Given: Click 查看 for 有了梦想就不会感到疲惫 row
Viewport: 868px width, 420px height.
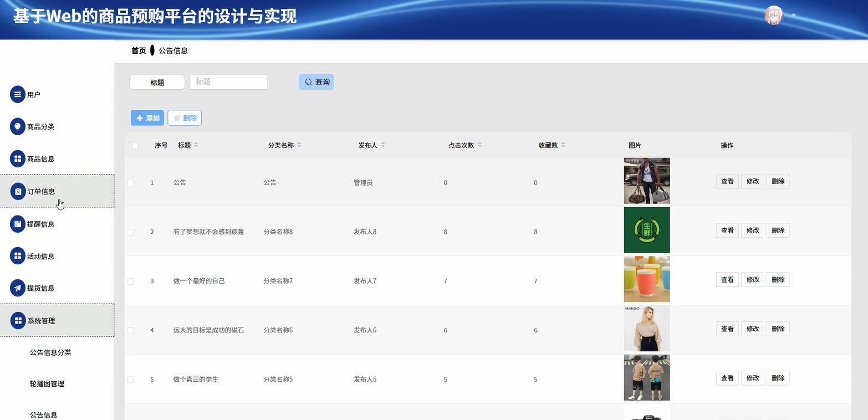Looking at the screenshot, I should [727, 231].
